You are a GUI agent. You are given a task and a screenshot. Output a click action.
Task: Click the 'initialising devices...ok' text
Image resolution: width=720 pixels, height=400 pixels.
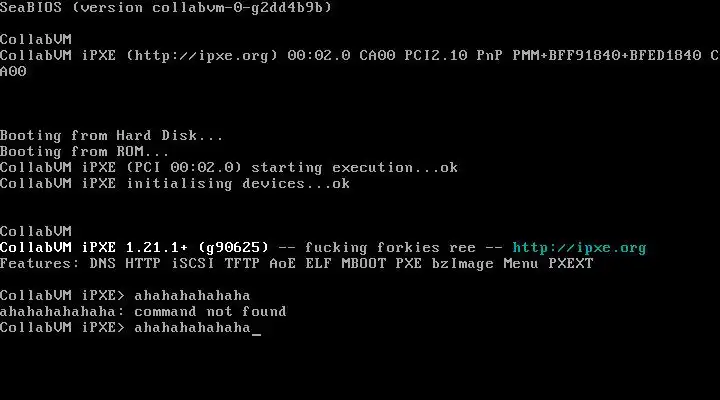pos(296,184)
